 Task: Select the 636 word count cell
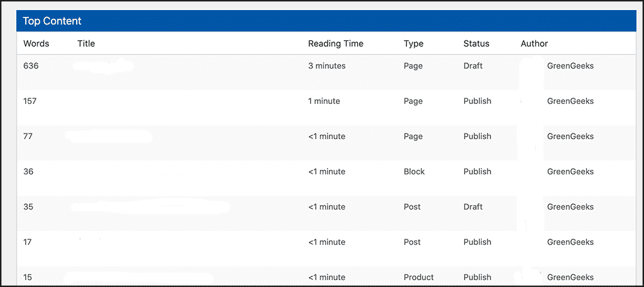click(31, 66)
